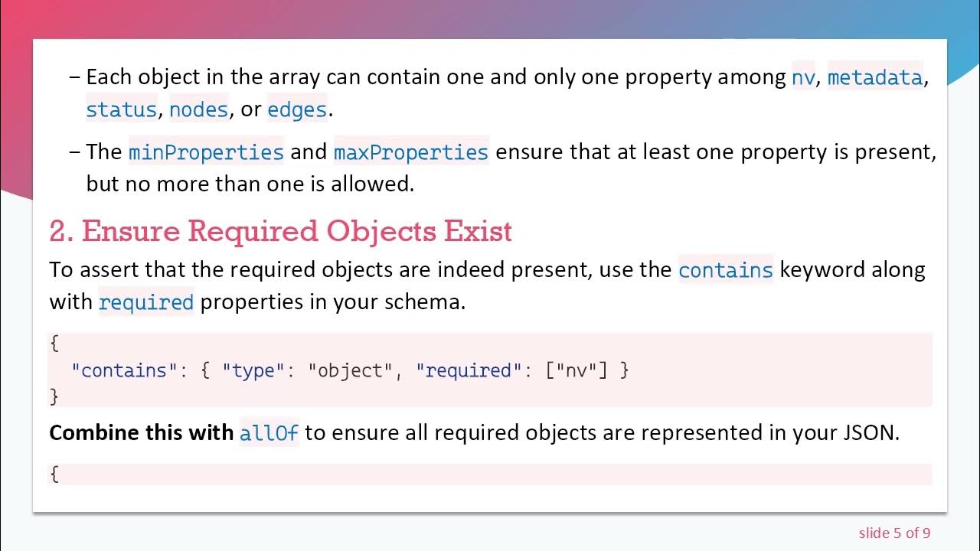This screenshot has width=980, height=551.
Task: Click the bold "Combine this with" text
Action: [141, 432]
